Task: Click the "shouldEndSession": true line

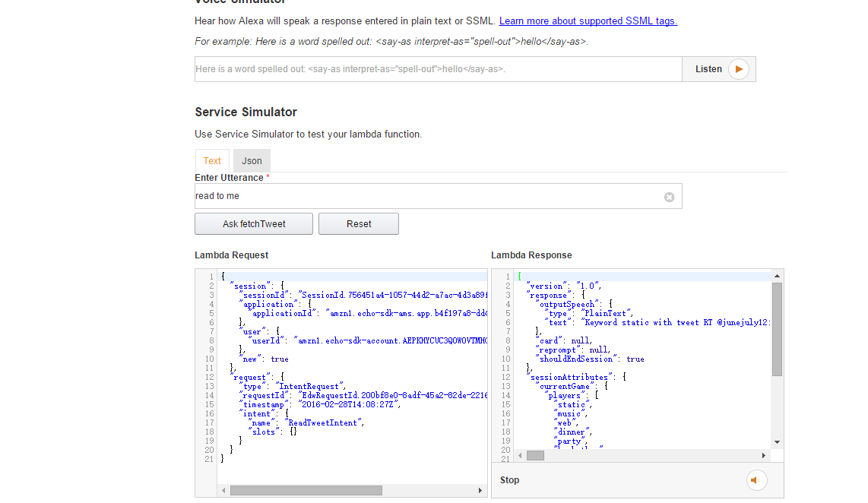Action: coord(590,359)
